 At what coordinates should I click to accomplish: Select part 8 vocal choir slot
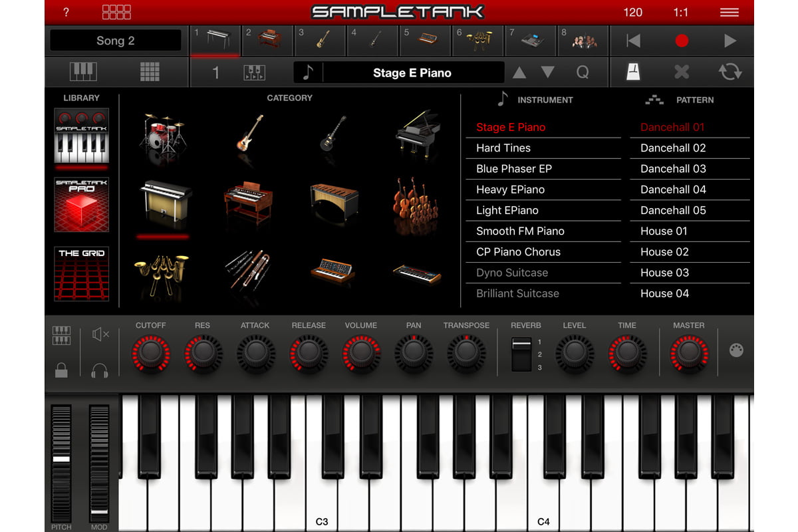(x=583, y=41)
